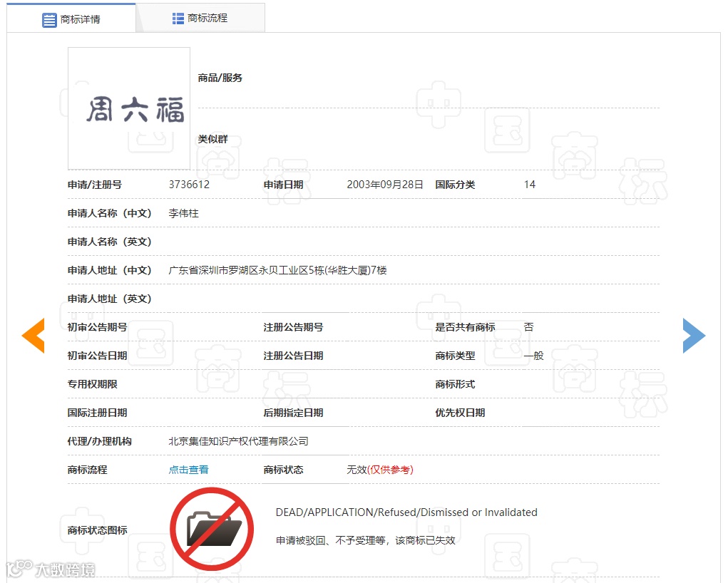The image size is (728, 583).
Task: Click the 点击查看 trademark process link
Action: pyautogui.click(x=188, y=470)
